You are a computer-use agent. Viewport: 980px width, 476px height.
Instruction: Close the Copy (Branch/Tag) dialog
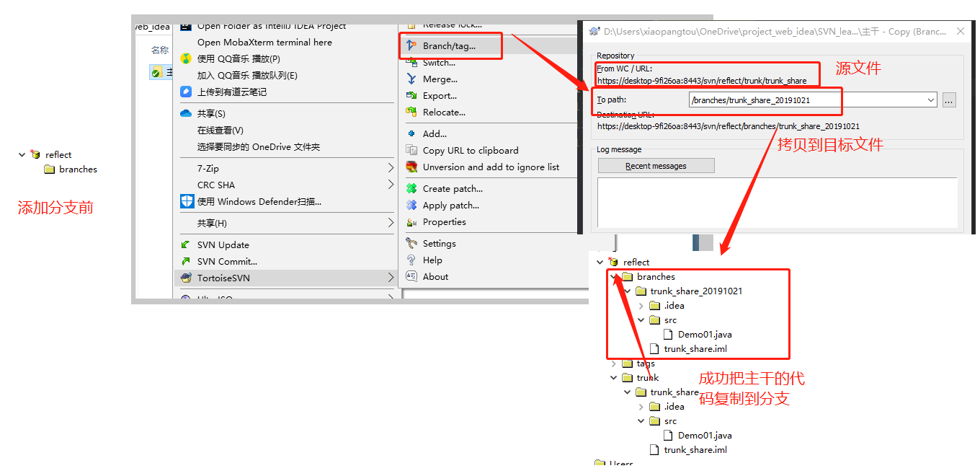coord(960,31)
